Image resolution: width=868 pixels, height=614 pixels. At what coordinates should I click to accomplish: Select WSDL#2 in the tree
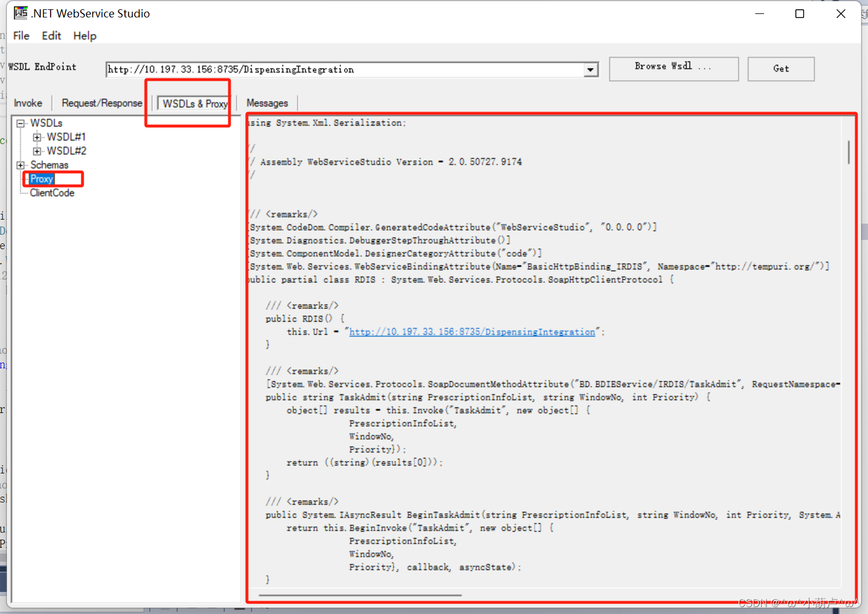(66, 151)
